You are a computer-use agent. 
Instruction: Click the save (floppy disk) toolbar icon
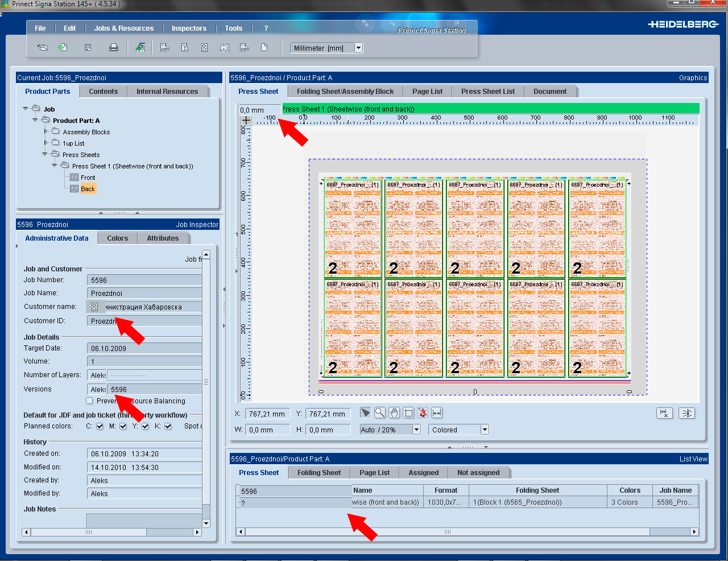(88, 48)
